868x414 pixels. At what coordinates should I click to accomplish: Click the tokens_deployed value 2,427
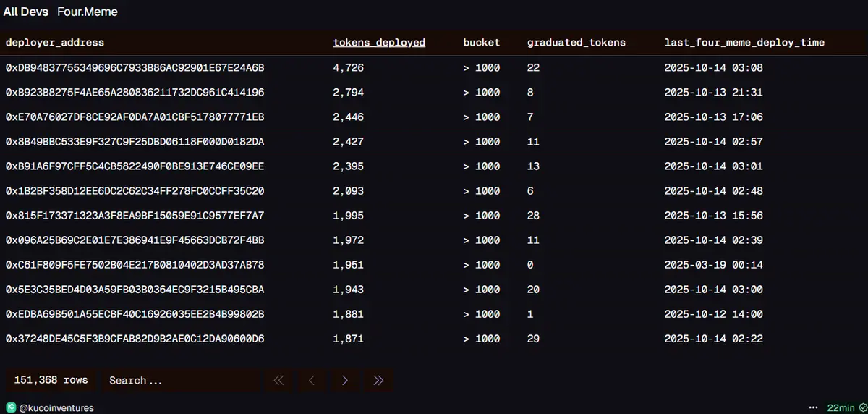click(x=348, y=142)
